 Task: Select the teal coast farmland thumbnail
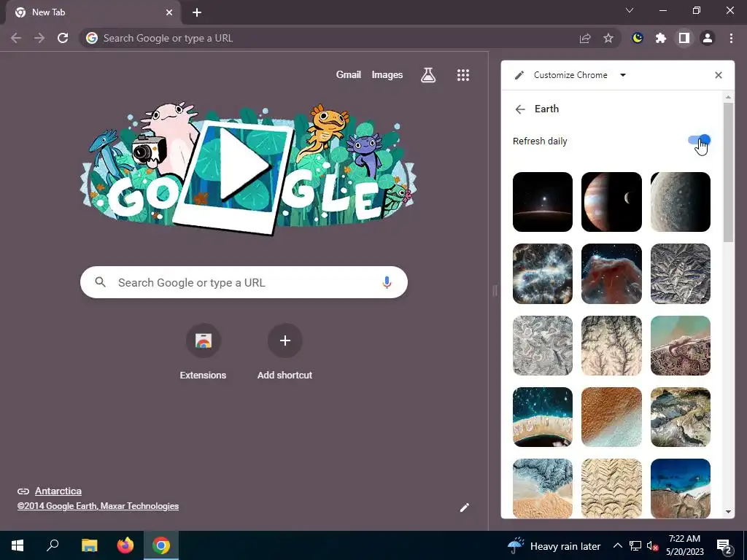coord(681,346)
